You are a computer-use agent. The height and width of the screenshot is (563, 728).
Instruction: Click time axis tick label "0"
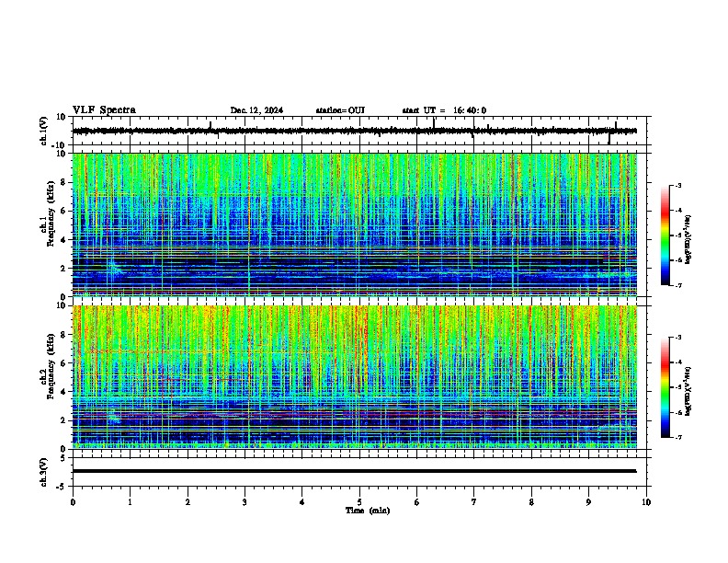(x=73, y=502)
